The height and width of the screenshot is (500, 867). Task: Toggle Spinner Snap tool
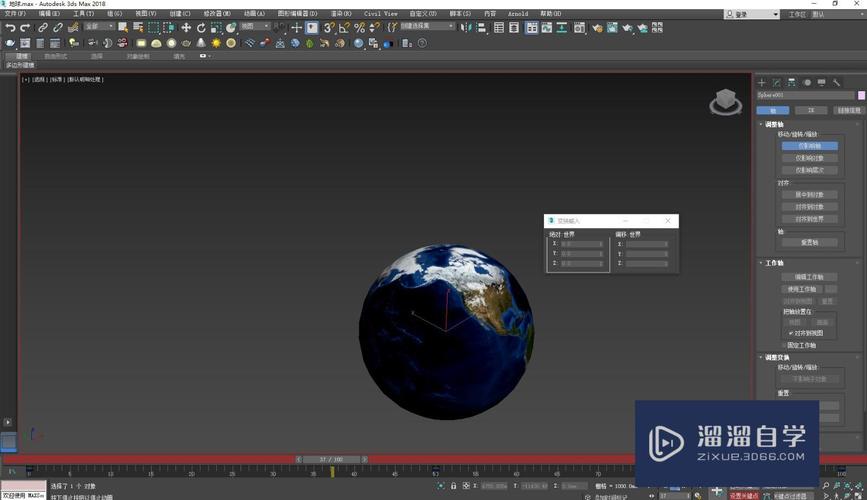[x=374, y=27]
